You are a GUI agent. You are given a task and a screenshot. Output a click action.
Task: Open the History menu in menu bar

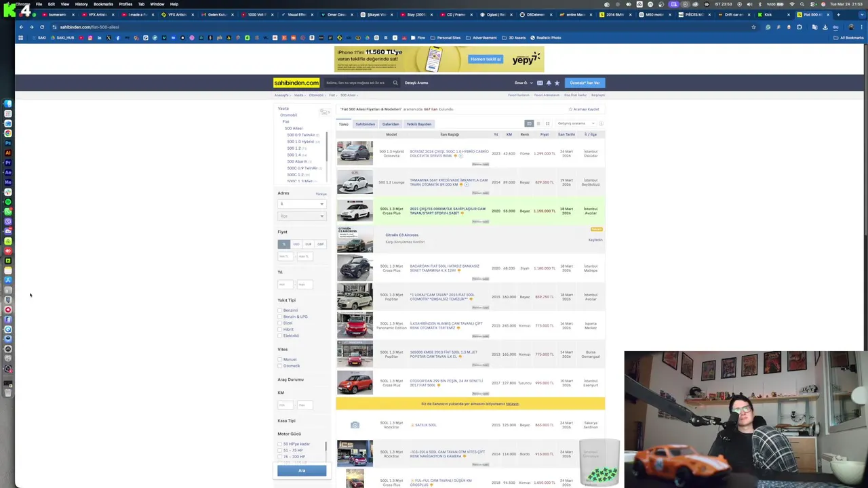81,4
